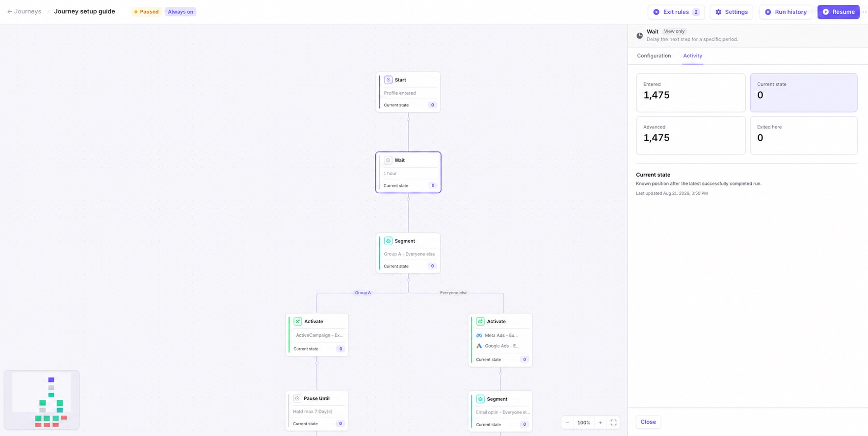Click the 'Last updated Aug 21, 2026' text

672,193
